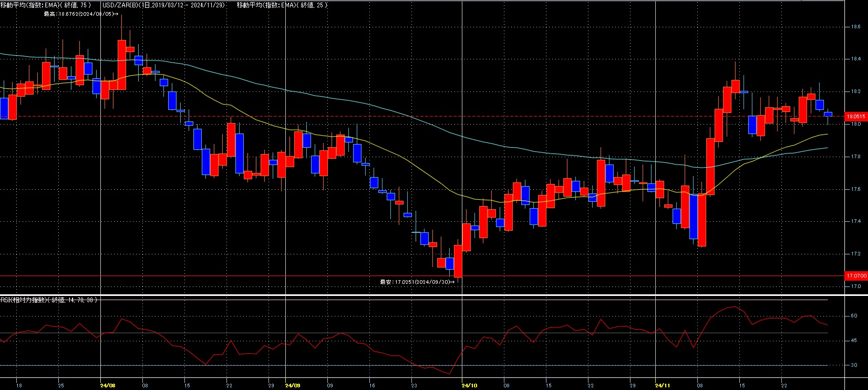Click the 24/10 month label on date axis
The image size is (868, 390).
point(469,385)
